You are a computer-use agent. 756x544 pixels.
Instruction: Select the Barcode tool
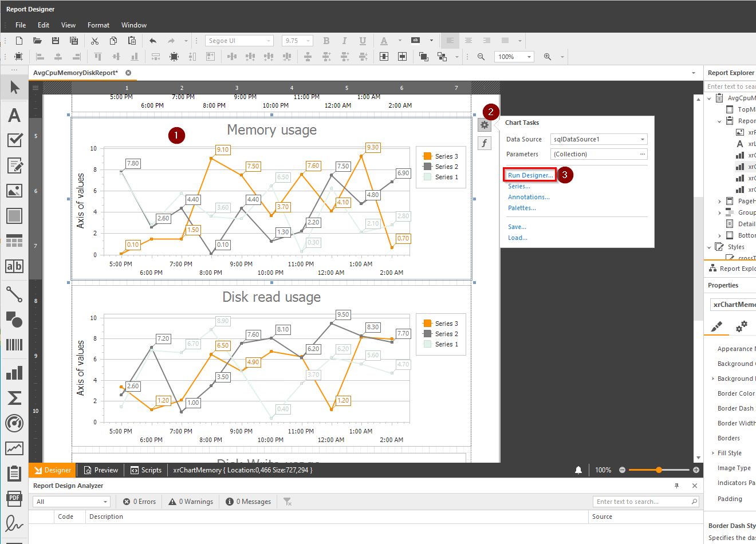click(14, 345)
